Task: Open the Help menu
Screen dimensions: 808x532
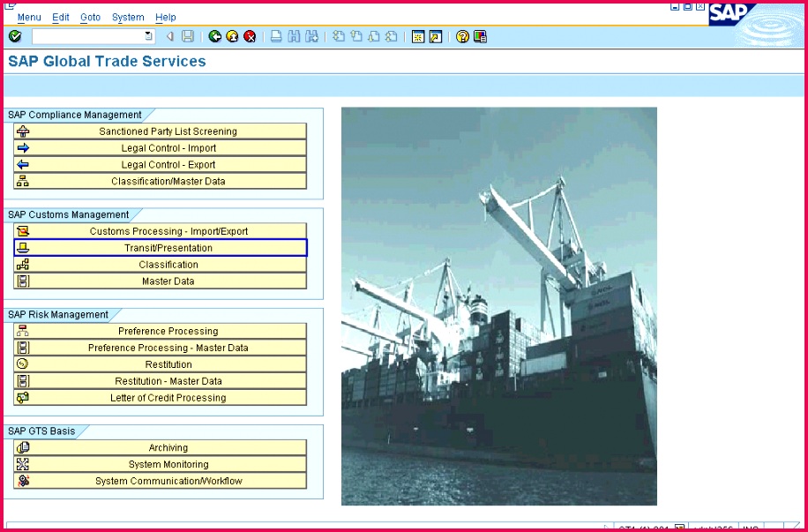Action: click(x=166, y=17)
